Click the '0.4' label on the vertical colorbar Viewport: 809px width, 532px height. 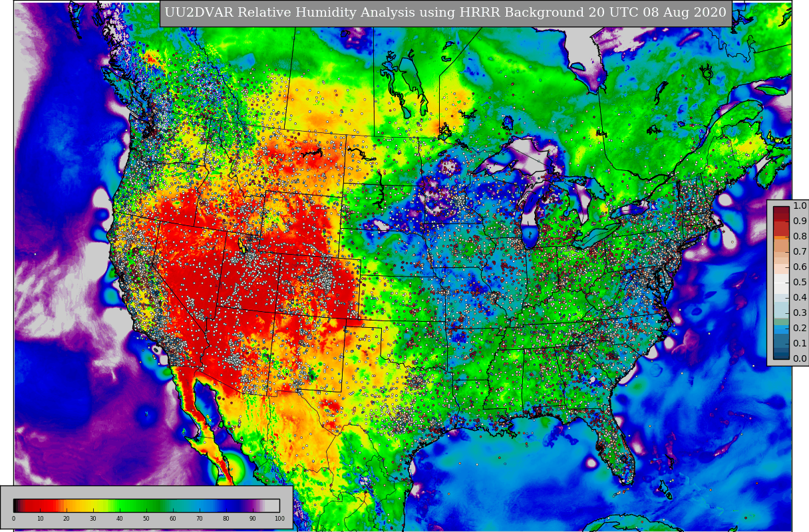[800, 297]
